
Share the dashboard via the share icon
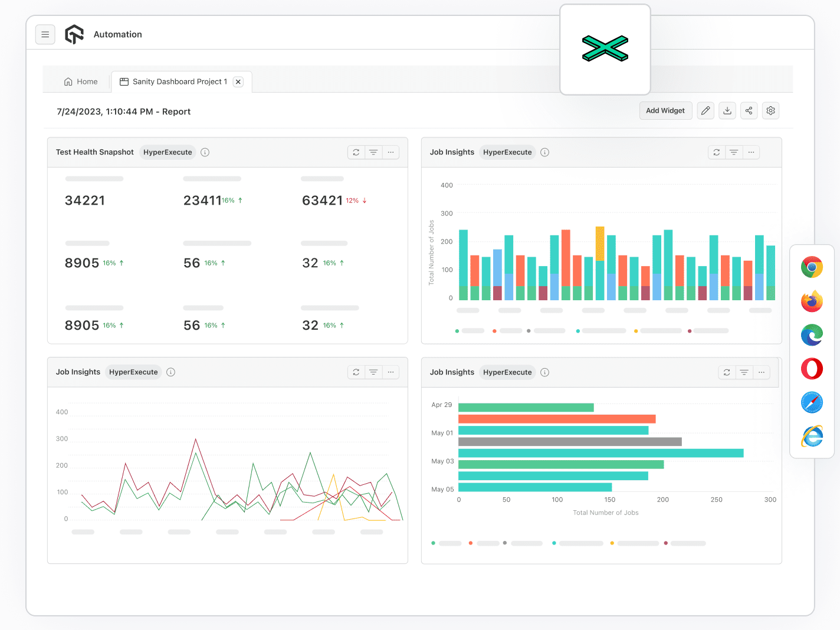point(749,110)
